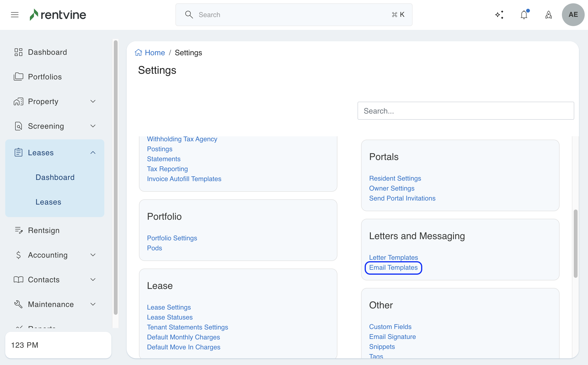This screenshot has height=365, width=588.
Task: Expand the Accounting menu chevron
Action: tap(93, 255)
